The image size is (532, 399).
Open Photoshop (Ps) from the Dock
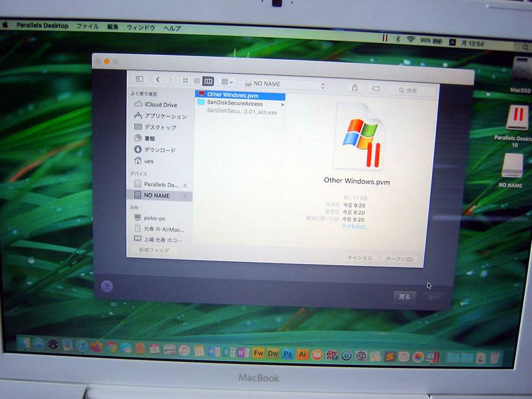click(x=288, y=354)
